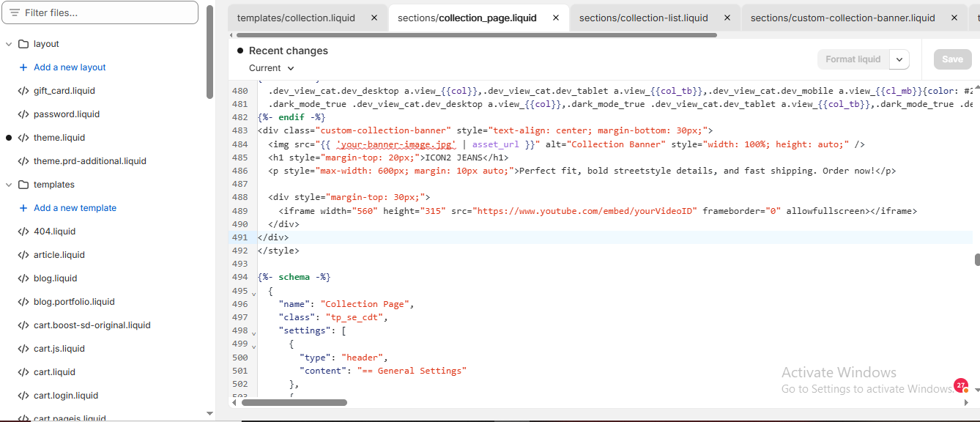Screen dimensions: 980x422
Task: Click line number 491 in gutter
Action: 240,237
